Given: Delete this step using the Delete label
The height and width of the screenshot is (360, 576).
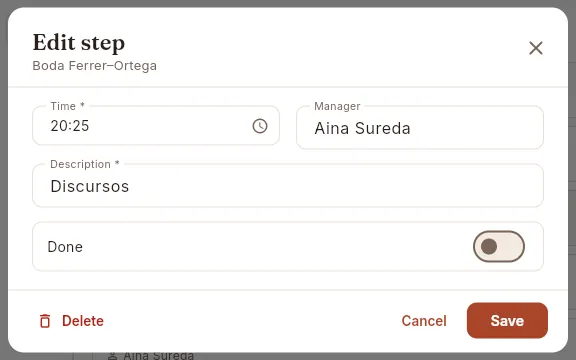Looking at the screenshot, I should 83,321.
